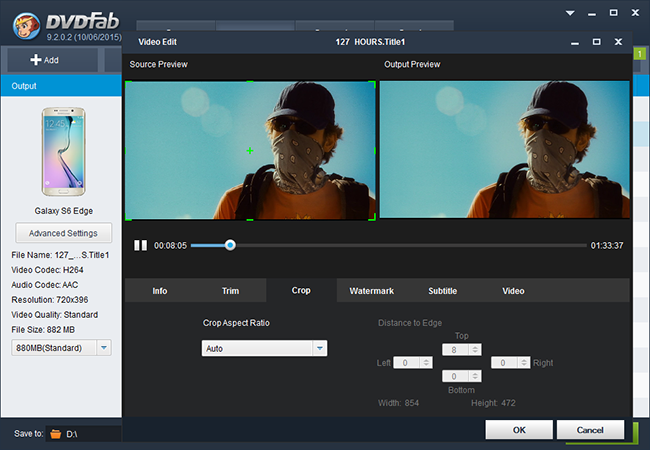This screenshot has height=450, width=650.
Task: Minimize the DVDFab main window
Action: coord(592,14)
